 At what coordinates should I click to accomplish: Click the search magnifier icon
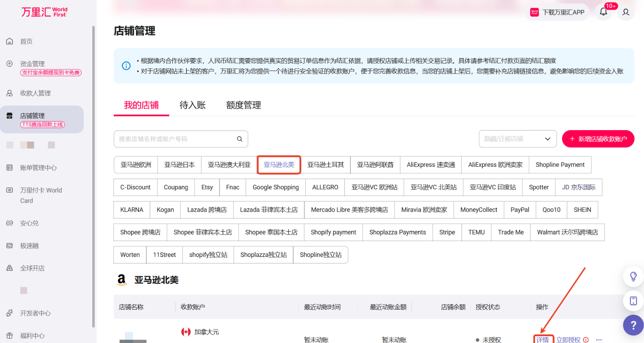point(240,139)
